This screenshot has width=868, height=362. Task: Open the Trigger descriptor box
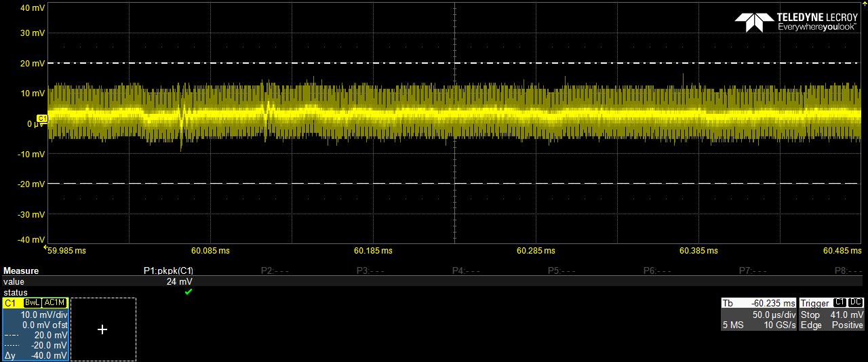coord(831,315)
